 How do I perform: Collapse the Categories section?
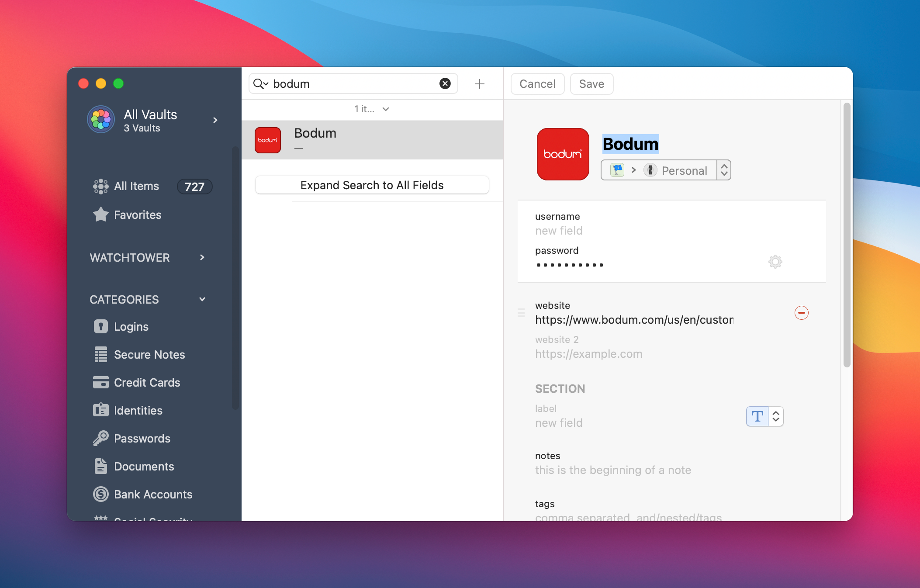pyautogui.click(x=202, y=300)
